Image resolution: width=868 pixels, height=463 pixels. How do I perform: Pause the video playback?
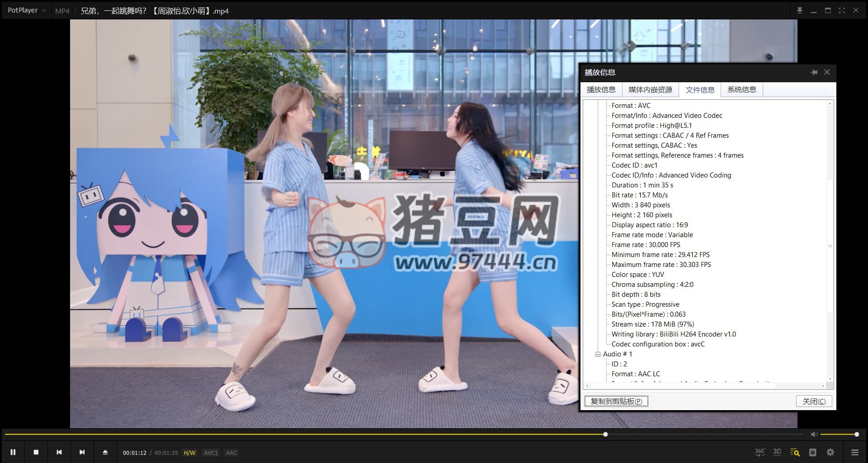point(13,452)
